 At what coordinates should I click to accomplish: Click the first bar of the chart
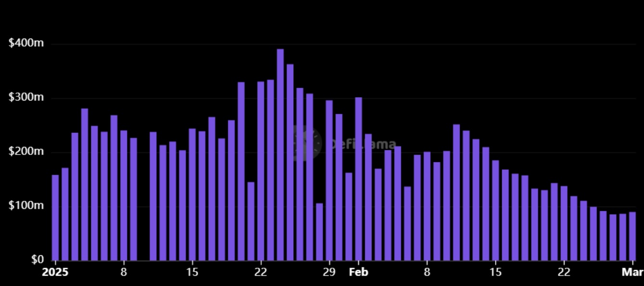coord(55,217)
